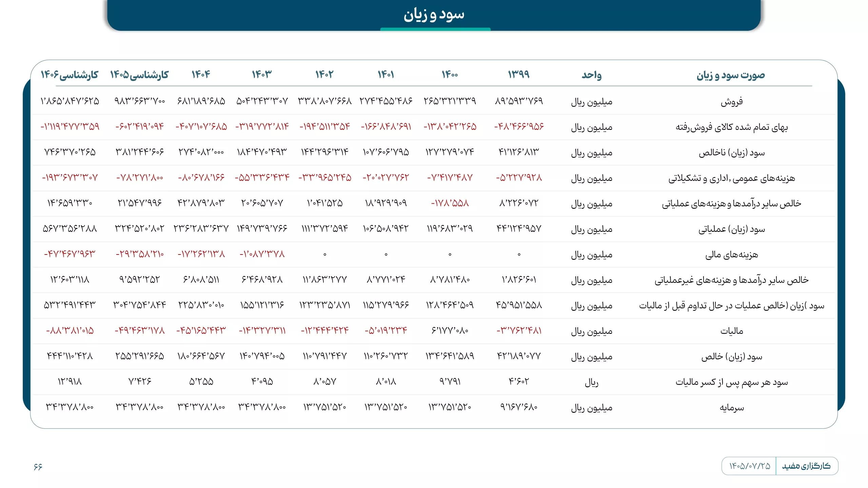Click the '۱۴۰۲' column header

[x=324, y=74]
